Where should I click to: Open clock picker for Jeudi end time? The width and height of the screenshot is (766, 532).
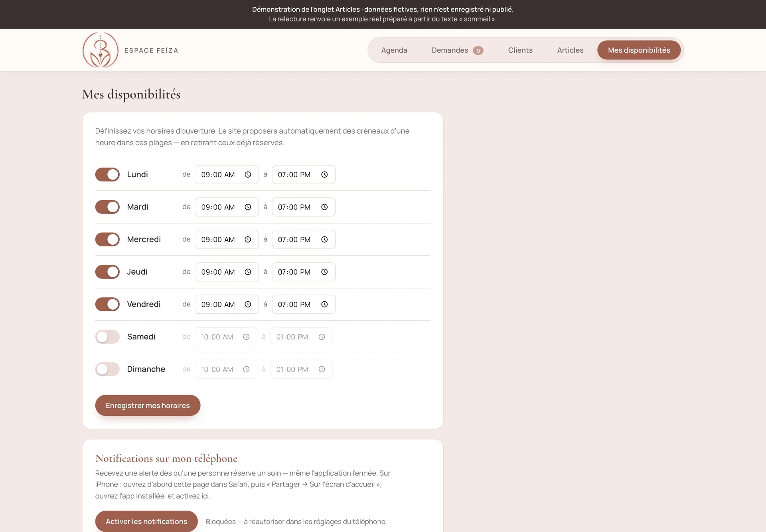click(324, 272)
